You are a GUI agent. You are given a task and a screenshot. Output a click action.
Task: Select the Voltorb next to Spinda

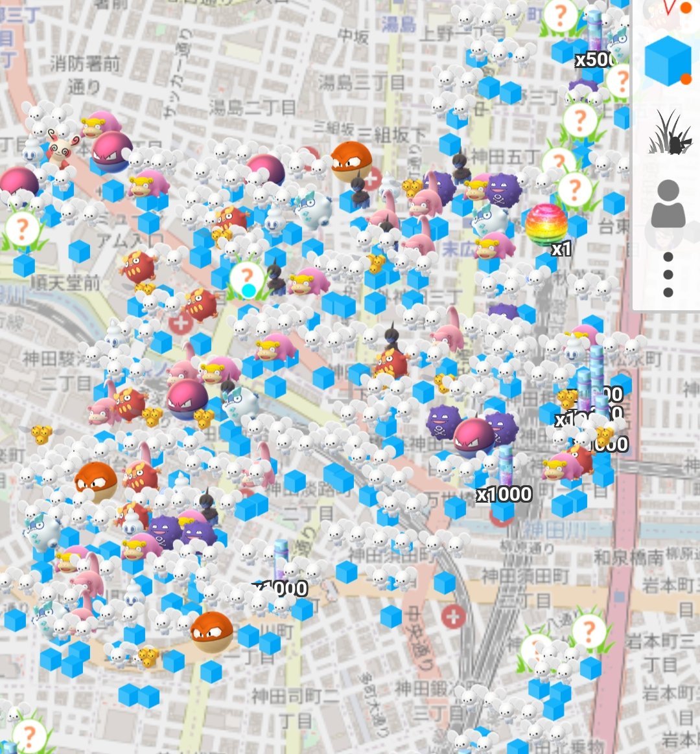111,152
